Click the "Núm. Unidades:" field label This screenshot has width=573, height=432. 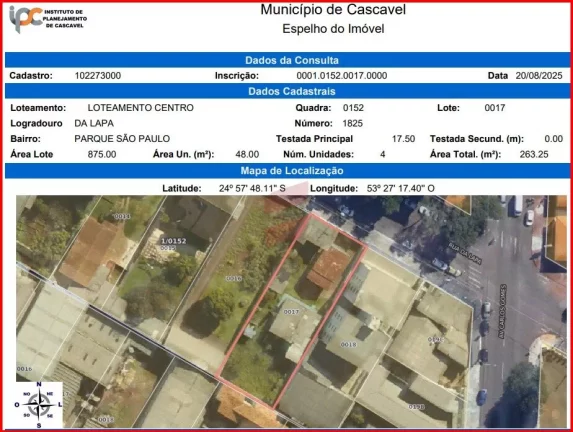coord(318,154)
